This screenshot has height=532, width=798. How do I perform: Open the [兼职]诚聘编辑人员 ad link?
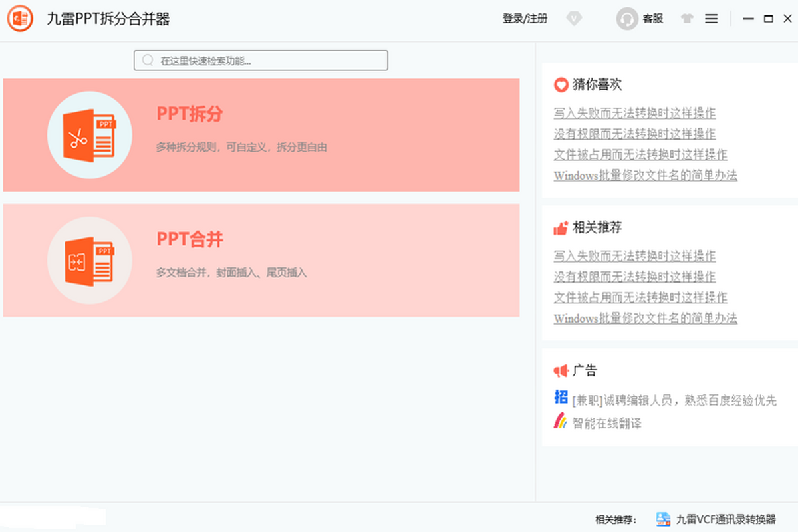(674, 400)
